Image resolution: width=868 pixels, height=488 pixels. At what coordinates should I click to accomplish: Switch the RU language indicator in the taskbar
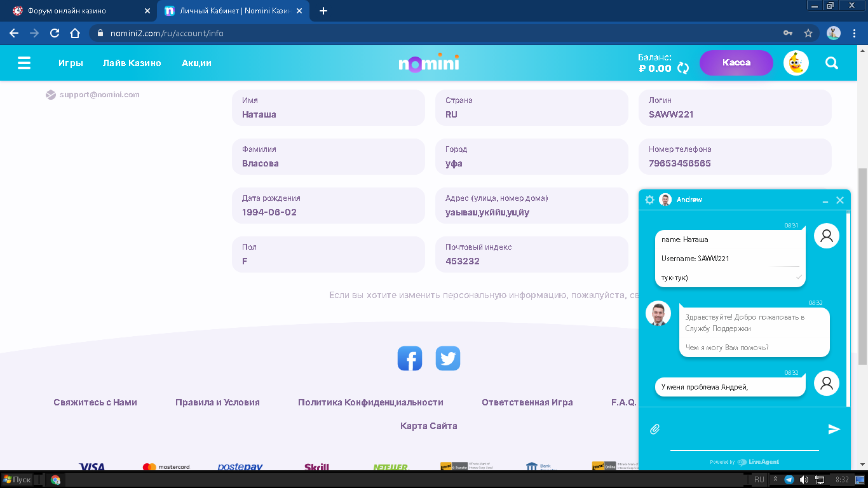tap(759, 480)
